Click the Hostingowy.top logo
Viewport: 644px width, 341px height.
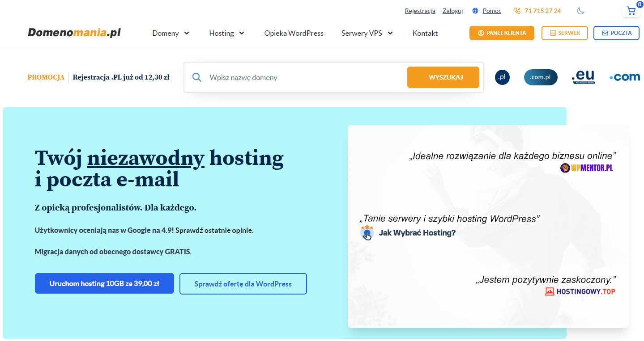click(x=580, y=291)
